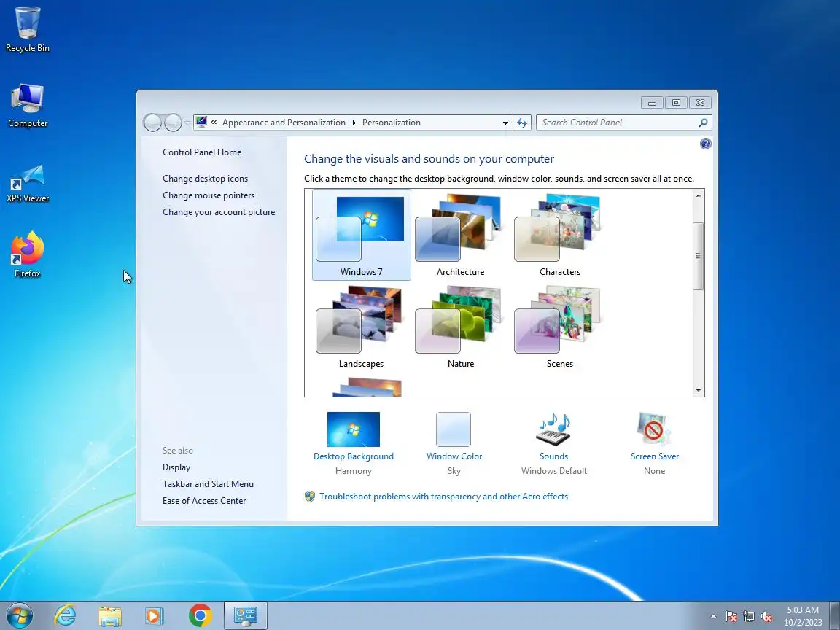Click the network status tray icon
This screenshot has height=630, width=840.
pyautogui.click(x=749, y=617)
